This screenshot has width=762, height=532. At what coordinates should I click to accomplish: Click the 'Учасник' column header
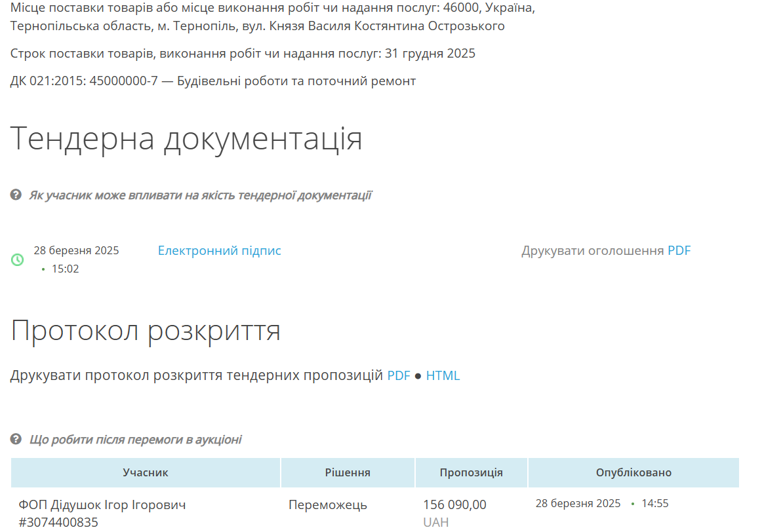click(146, 472)
